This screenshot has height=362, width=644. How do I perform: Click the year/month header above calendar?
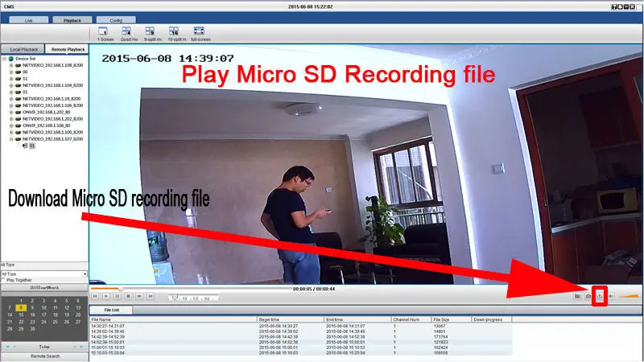(44, 288)
